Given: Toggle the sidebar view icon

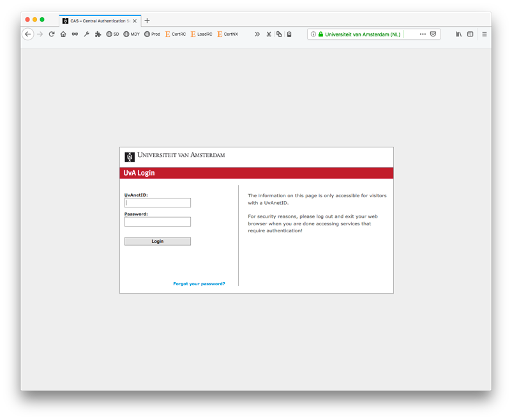Looking at the screenshot, I should click(471, 34).
